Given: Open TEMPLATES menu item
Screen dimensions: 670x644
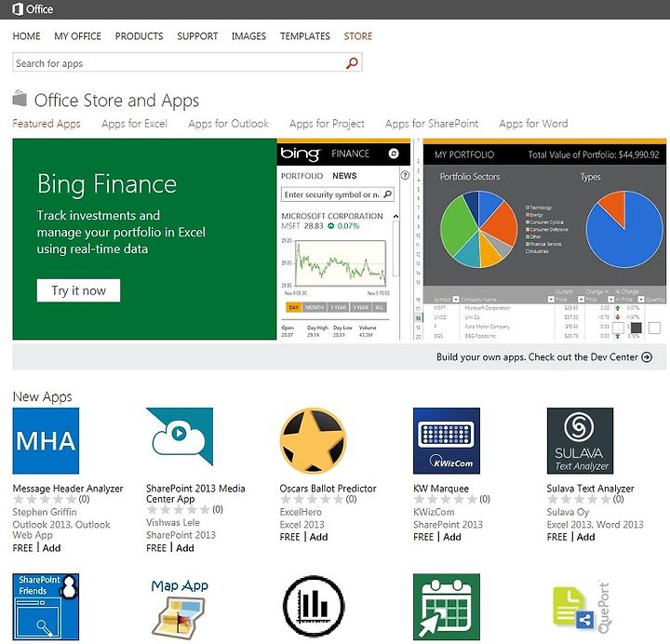Looking at the screenshot, I should click(x=305, y=36).
